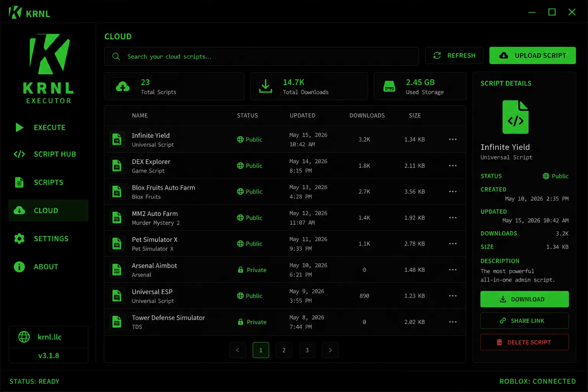
Task: Click Arsenal Aimbot Private lock status
Action: 252,270
